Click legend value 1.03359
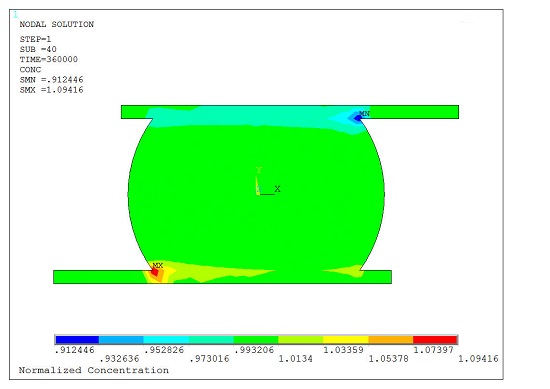 (x=343, y=350)
